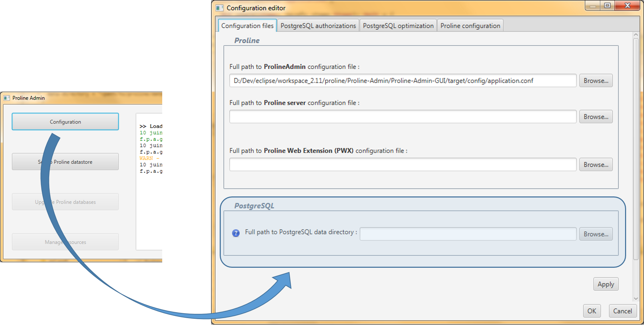Open the Proline configuration tab
The image size is (644, 326).
tap(470, 26)
